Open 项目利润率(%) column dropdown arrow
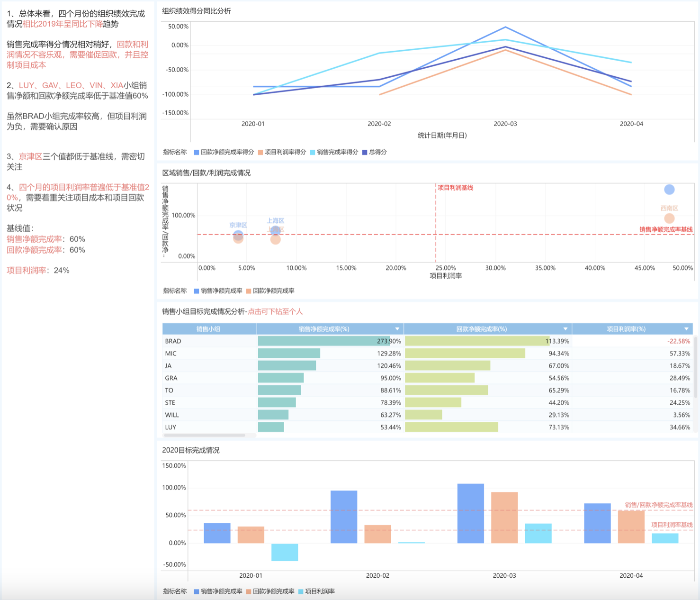Image resolution: width=700 pixels, height=600 pixels. 686,329
